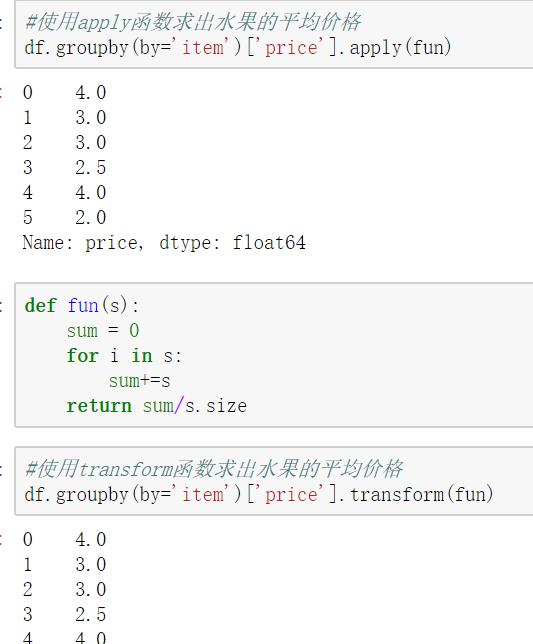
Task: Click the sum+=s statement
Action: 140,381
